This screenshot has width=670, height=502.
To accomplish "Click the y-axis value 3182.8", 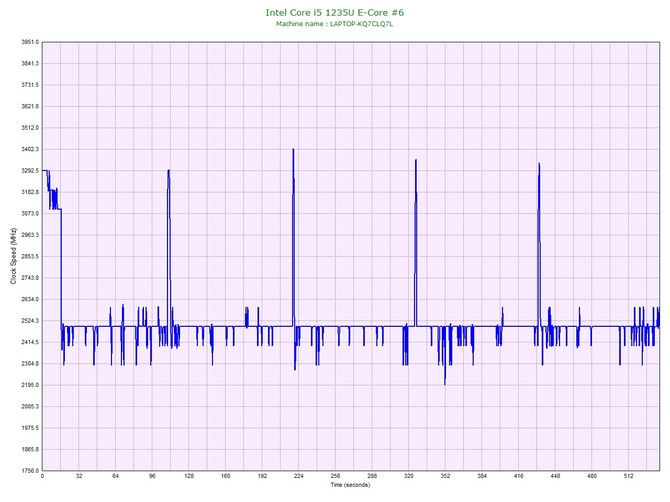I will point(30,192).
